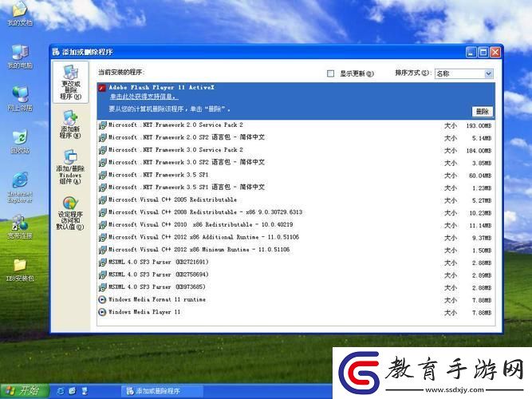The image size is (532, 399).
Task: Select Microsoft .NET Framework 2.0 SP2 language pack row
Action: 296,137
